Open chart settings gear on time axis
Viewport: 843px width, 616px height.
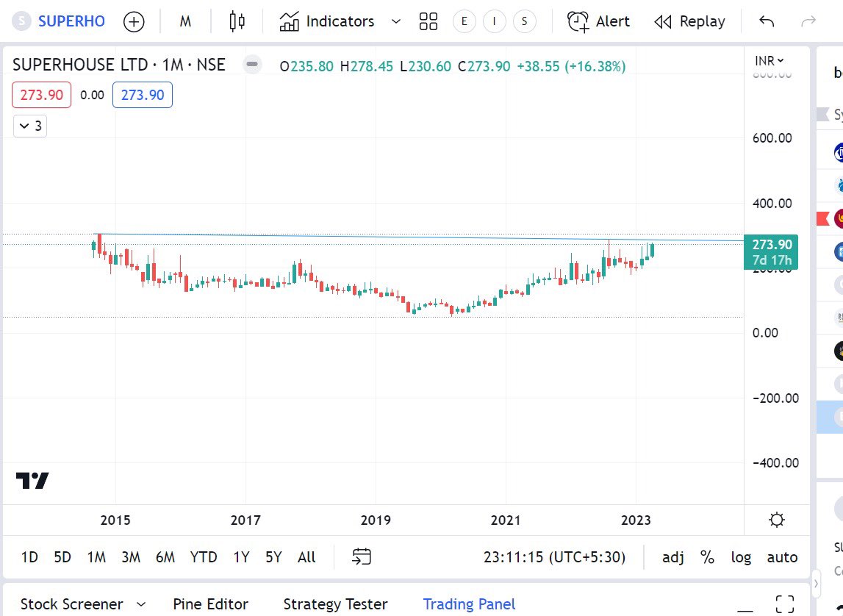[x=777, y=520]
